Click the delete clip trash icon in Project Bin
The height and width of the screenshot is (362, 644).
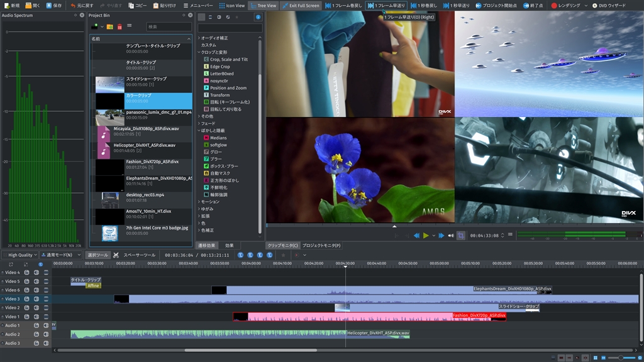tap(119, 27)
